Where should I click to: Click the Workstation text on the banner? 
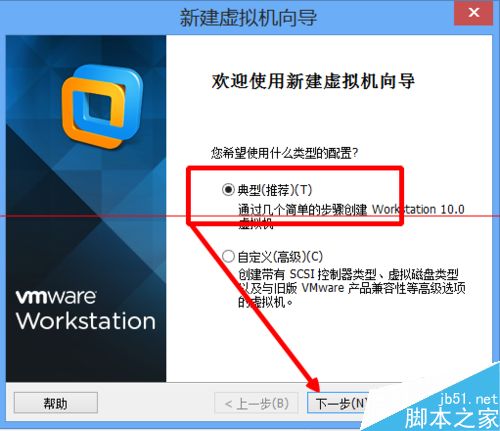86,321
